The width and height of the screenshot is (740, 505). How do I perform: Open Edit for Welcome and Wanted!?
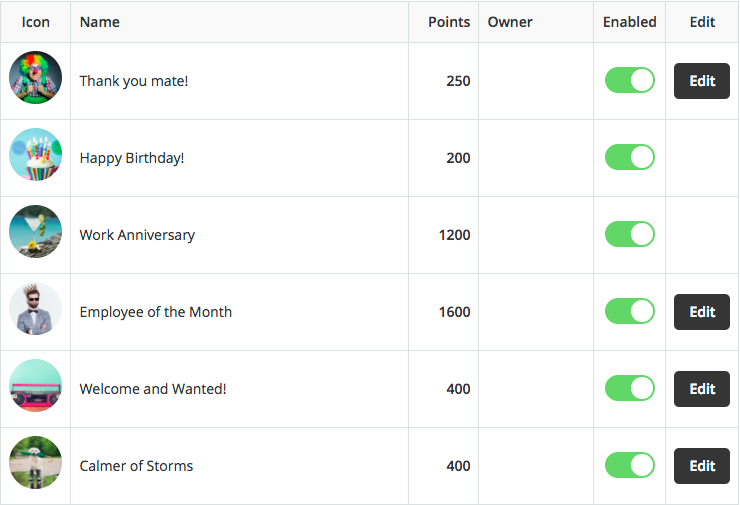pyautogui.click(x=702, y=389)
